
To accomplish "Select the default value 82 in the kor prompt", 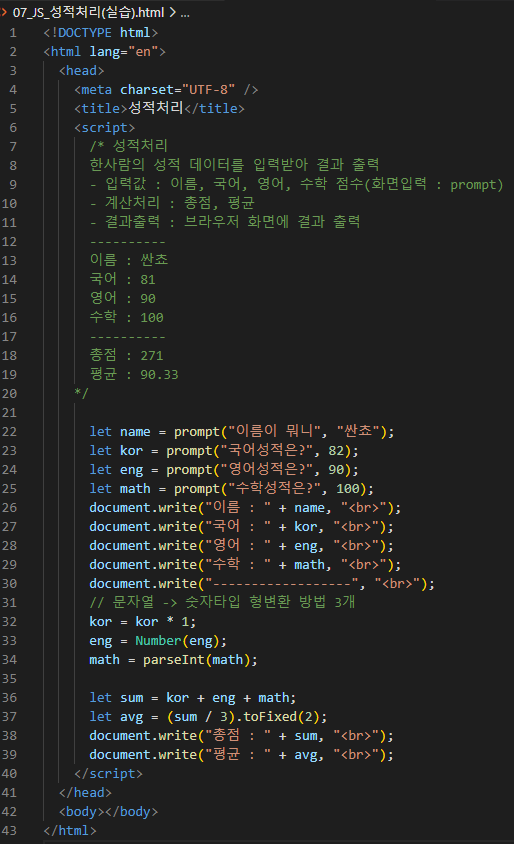I will (x=336, y=451).
